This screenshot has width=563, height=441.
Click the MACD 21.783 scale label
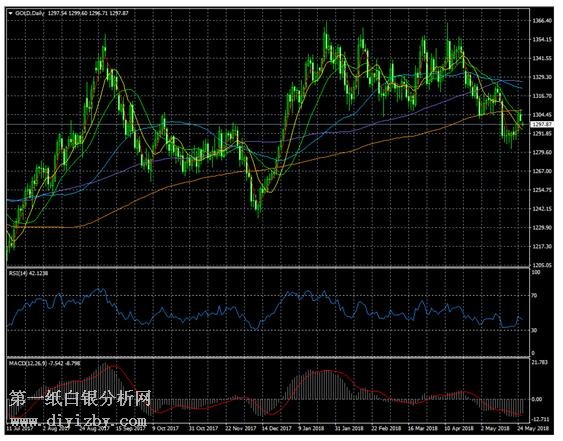[540, 363]
